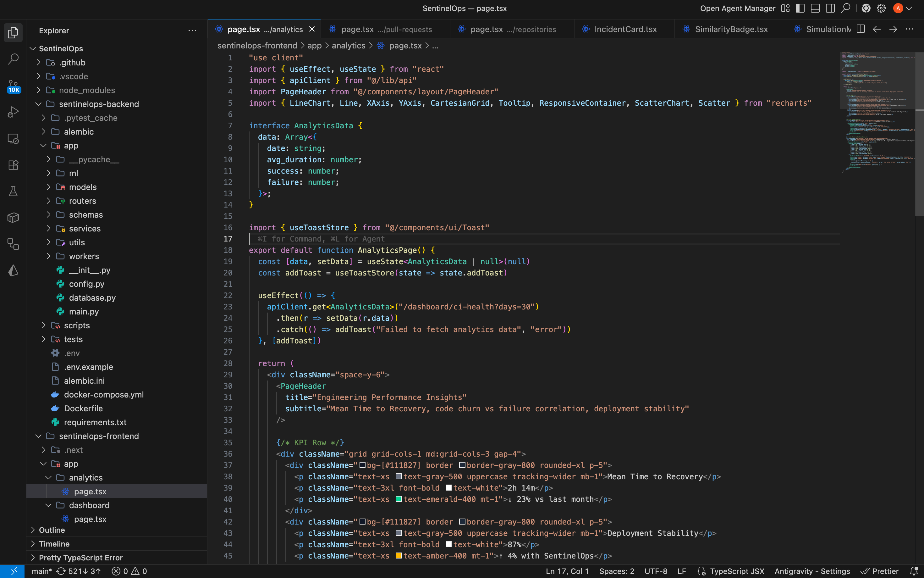Open the Run and Debug view
This screenshot has width=924, height=578.
click(x=13, y=112)
